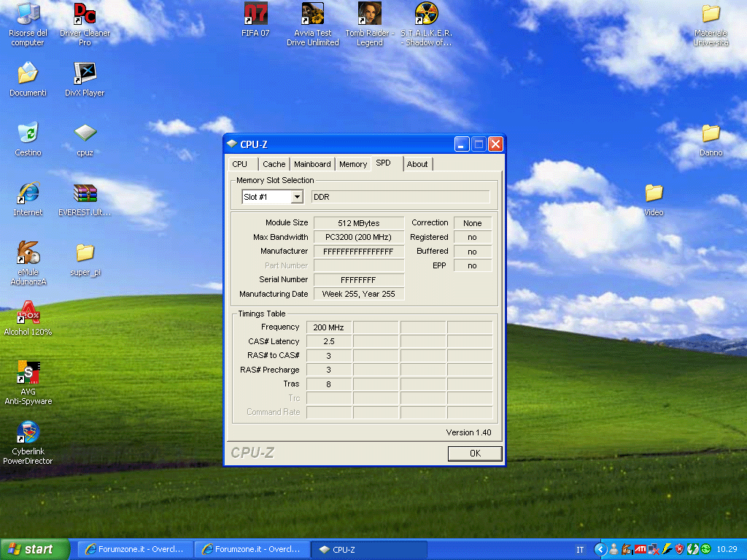The height and width of the screenshot is (560, 747).
Task: Open the Slot #1 dropdown arrow
Action: 297,197
